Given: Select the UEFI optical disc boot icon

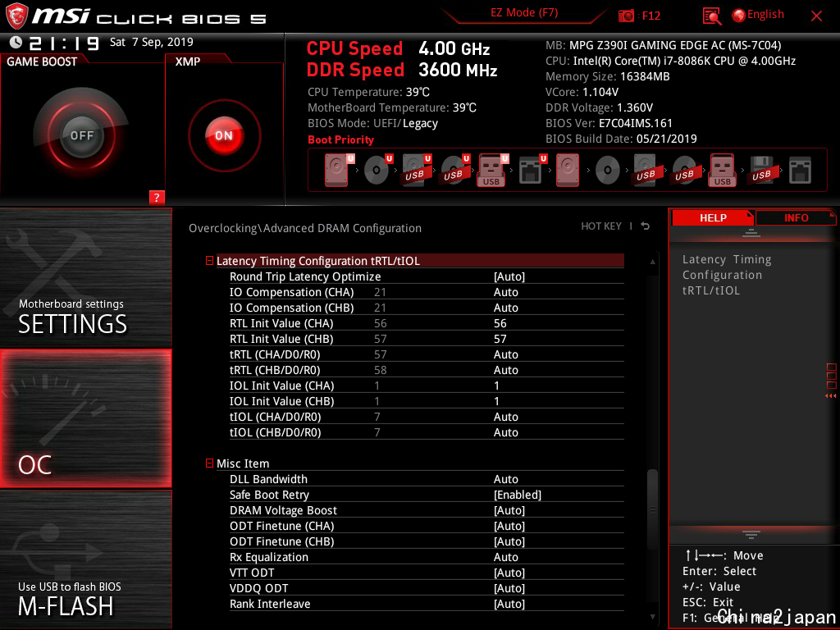Looking at the screenshot, I should pos(377,171).
